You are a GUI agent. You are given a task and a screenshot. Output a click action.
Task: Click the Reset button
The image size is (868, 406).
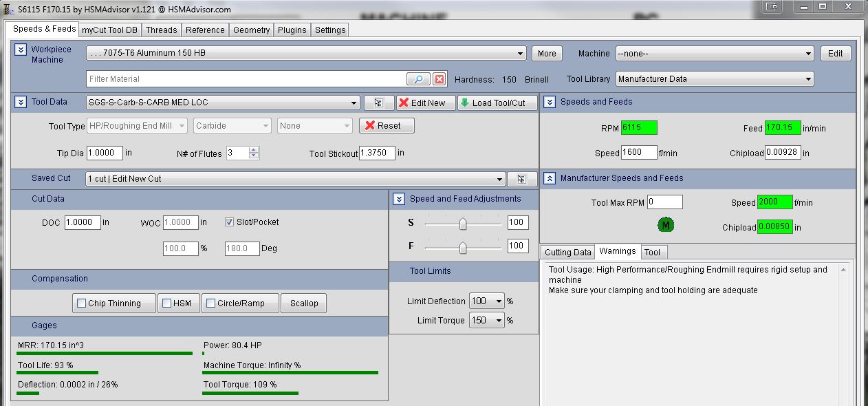point(387,126)
